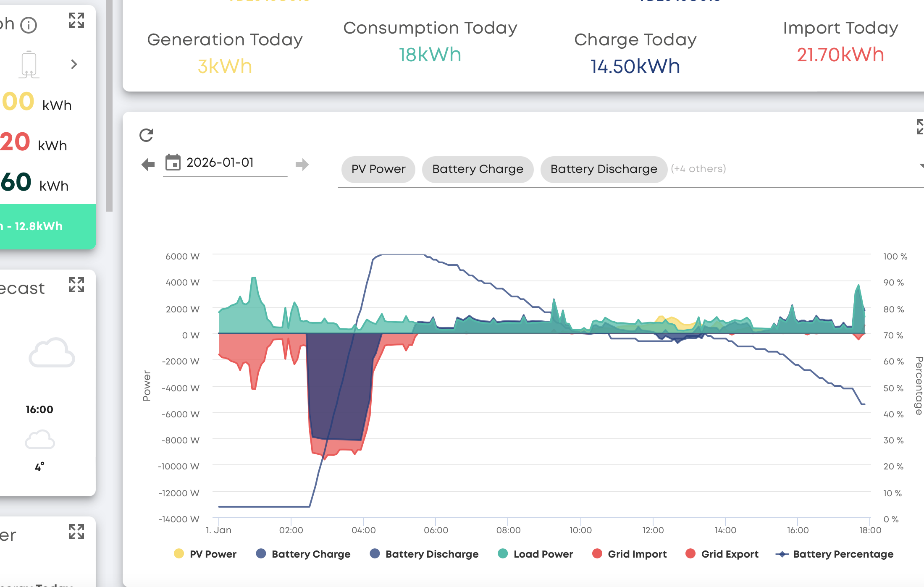
Task: Select the Battery Discharge chip
Action: point(604,169)
